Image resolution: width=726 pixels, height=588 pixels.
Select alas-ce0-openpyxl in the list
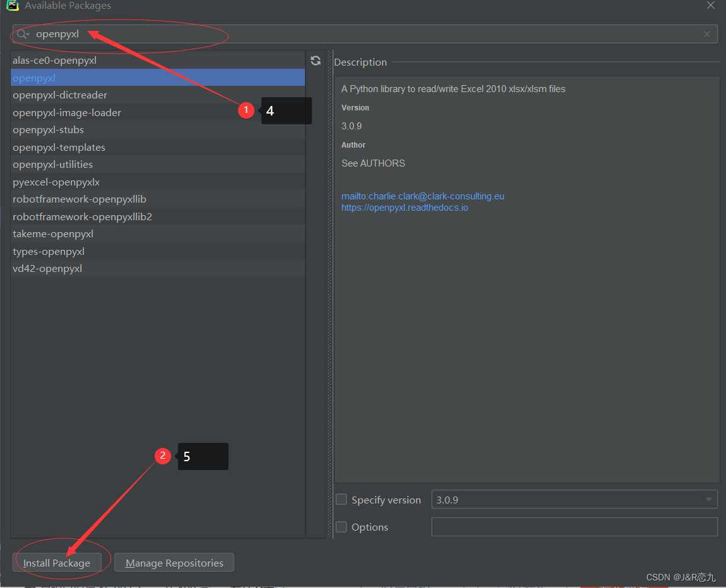pos(158,61)
